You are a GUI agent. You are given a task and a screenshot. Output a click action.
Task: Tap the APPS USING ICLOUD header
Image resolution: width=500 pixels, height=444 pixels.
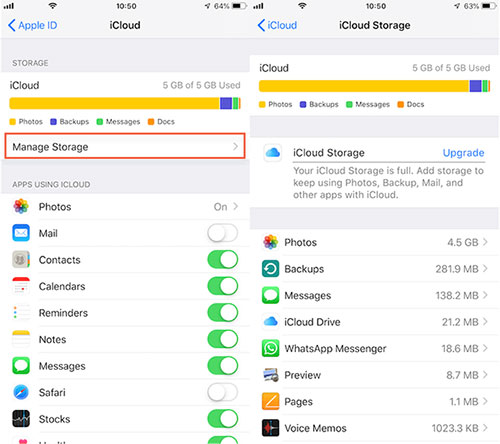point(51,184)
